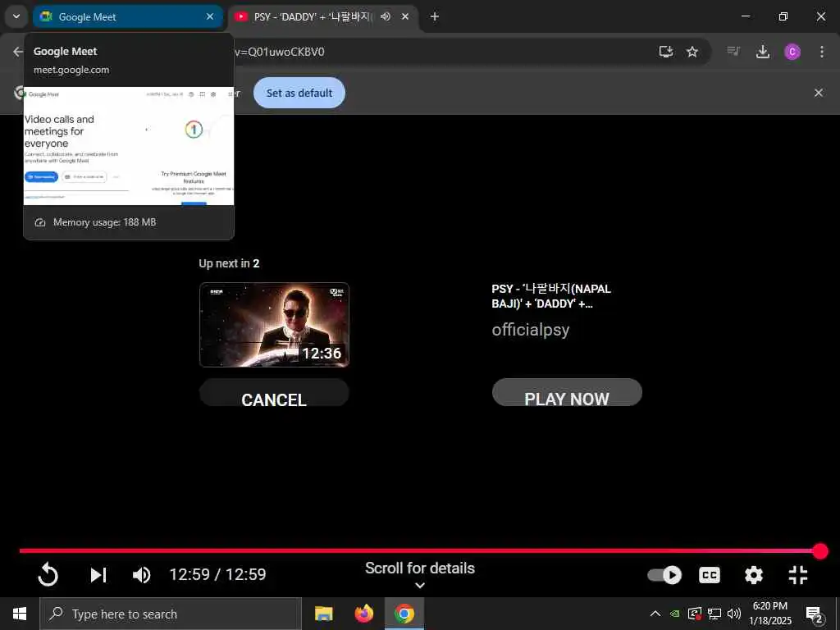This screenshot has height=630, width=840.
Task: Click the address bar URL
Action: [279, 52]
